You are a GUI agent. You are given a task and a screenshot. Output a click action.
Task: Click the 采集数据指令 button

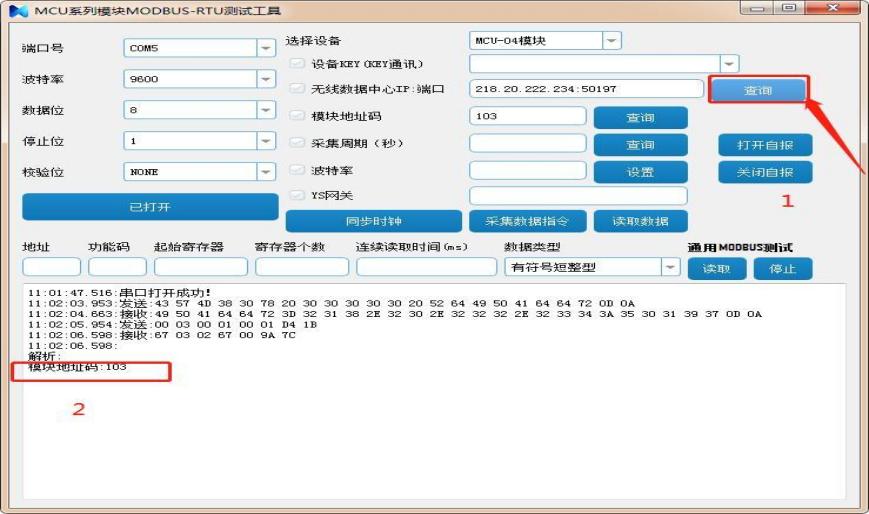(x=528, y=221)
